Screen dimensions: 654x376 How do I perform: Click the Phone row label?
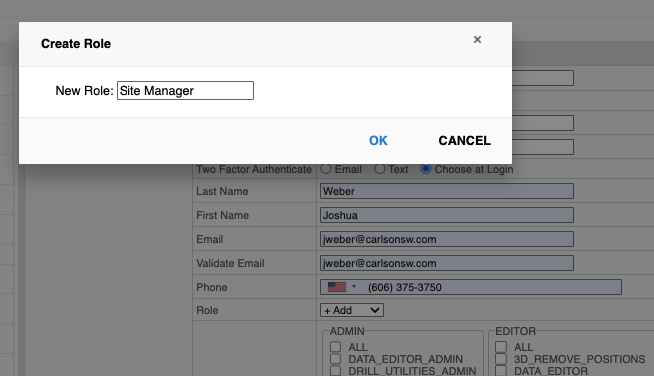[x=212, y=287]
